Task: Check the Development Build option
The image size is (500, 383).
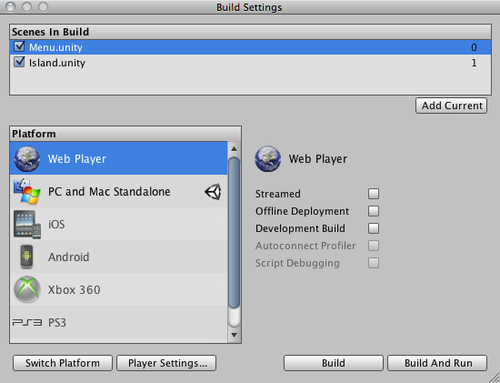Action: click(373, 228)
